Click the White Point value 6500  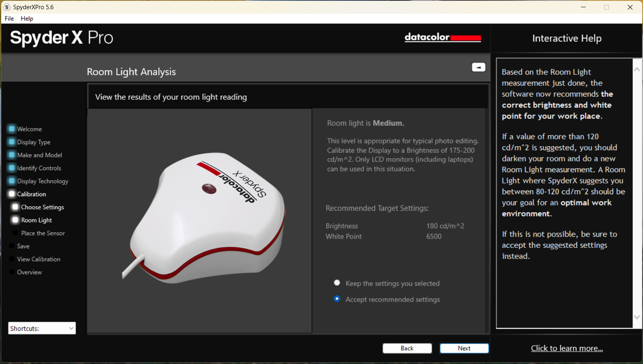tap(434, 236)
